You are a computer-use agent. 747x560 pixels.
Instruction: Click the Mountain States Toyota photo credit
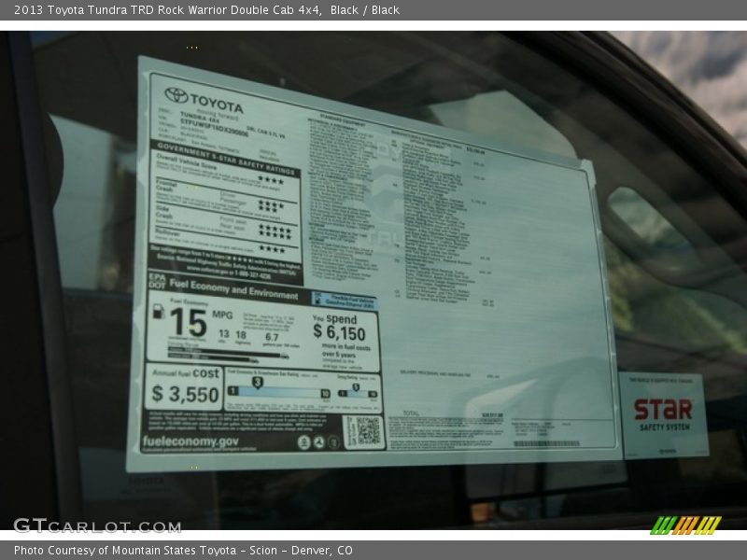183,551
